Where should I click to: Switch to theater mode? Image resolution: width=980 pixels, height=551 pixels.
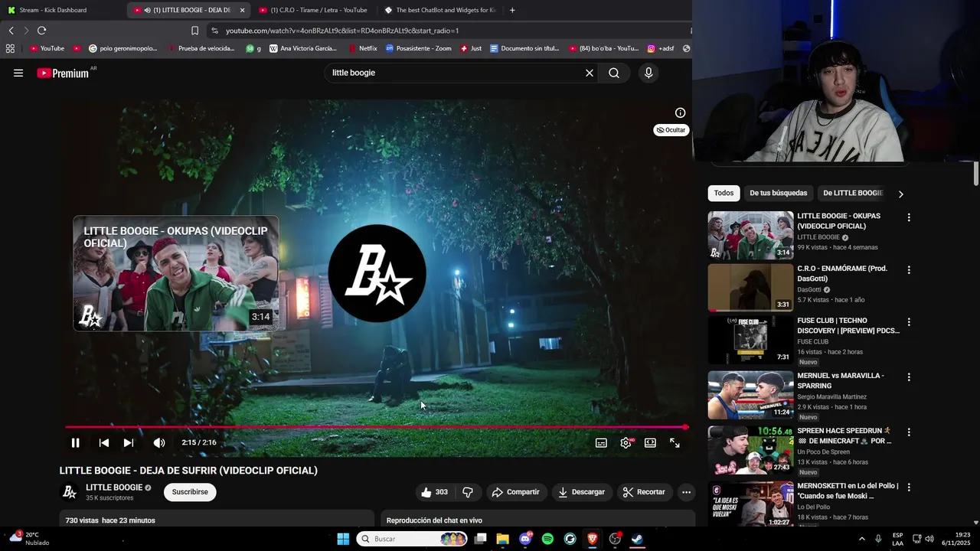click(650, 442)
